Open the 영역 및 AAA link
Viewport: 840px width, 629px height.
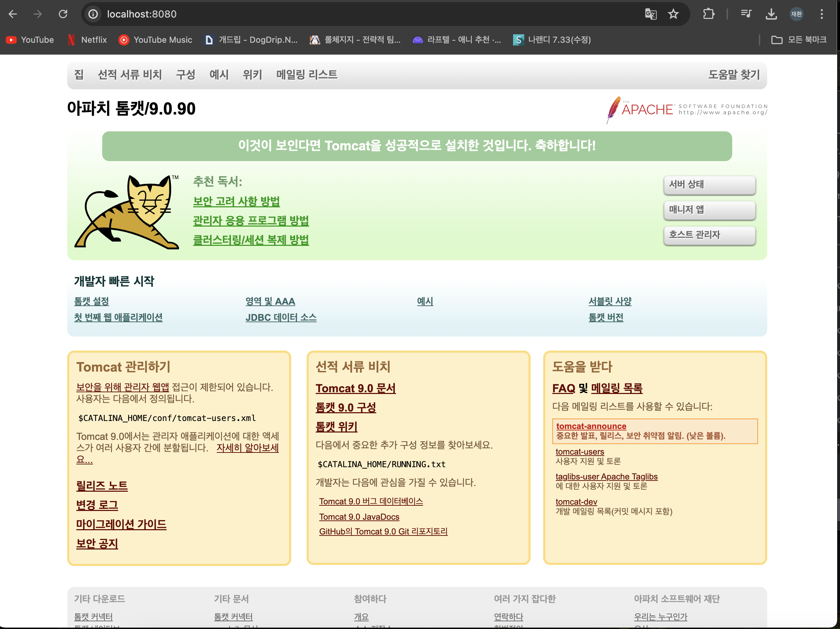coord(270,302)
